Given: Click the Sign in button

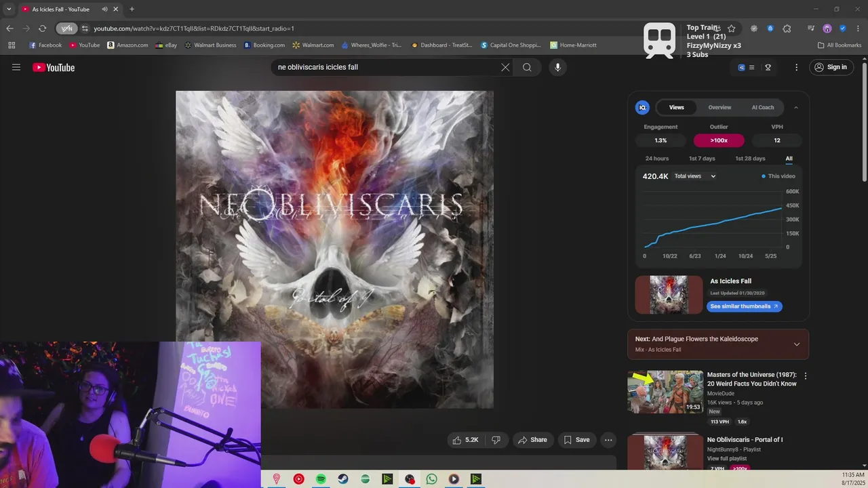Looking at the screenshot, I should click(831, 67).
